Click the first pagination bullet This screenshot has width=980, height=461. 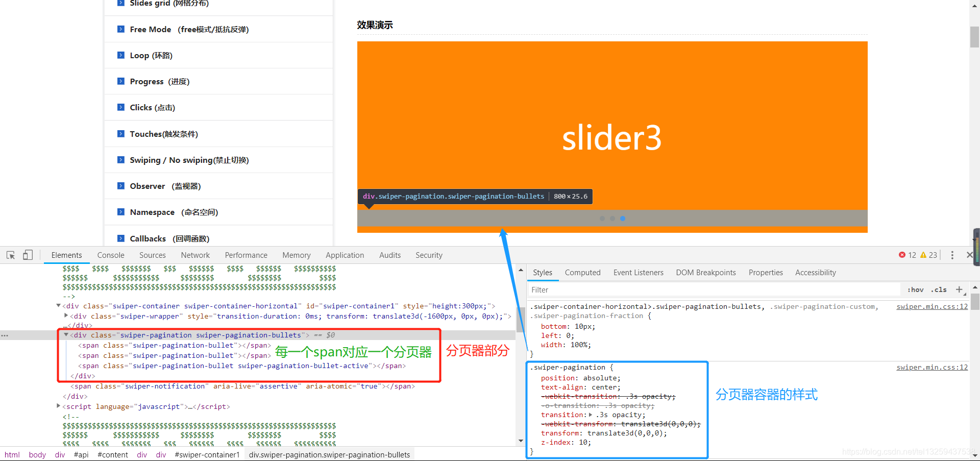pos(602,219)
